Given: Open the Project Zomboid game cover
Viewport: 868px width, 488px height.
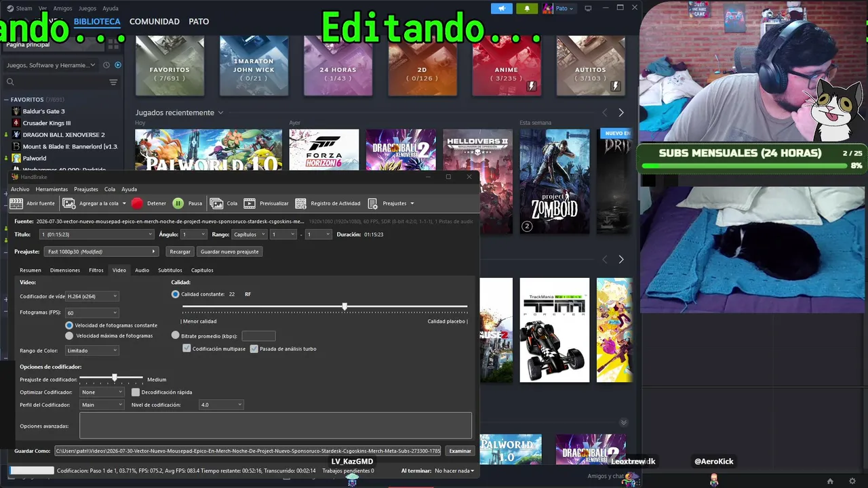Looking at the screenshot, I should (x=555, y=182).
